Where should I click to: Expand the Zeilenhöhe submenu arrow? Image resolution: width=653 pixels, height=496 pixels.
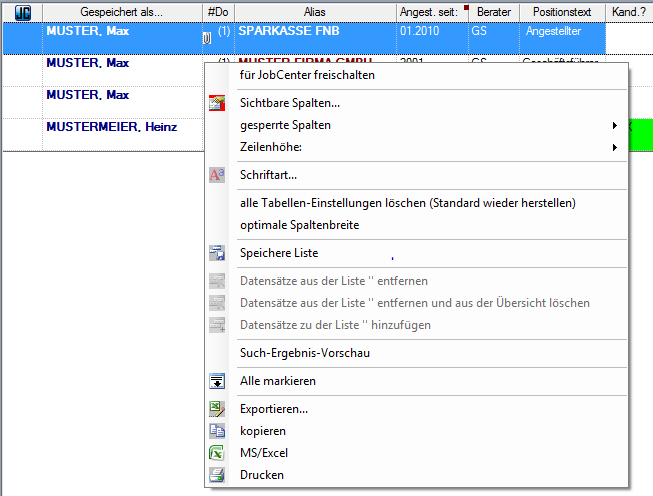click(x=614, y=147)
